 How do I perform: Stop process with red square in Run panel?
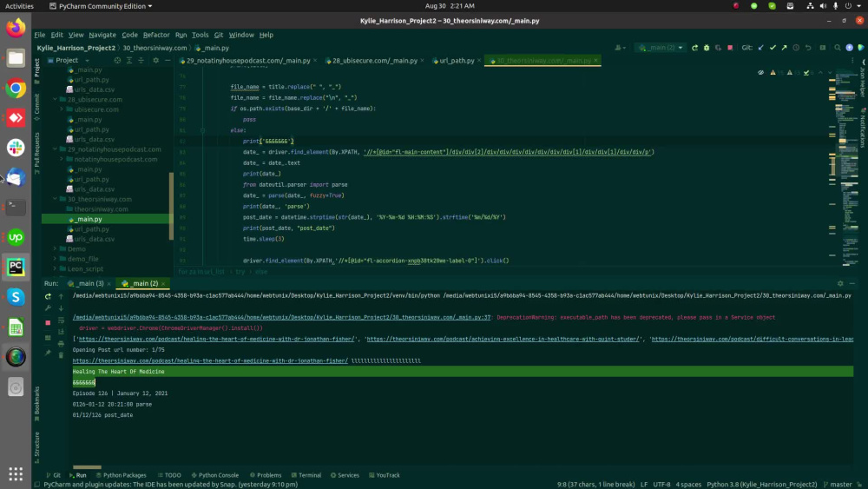(x=48, y=322)
